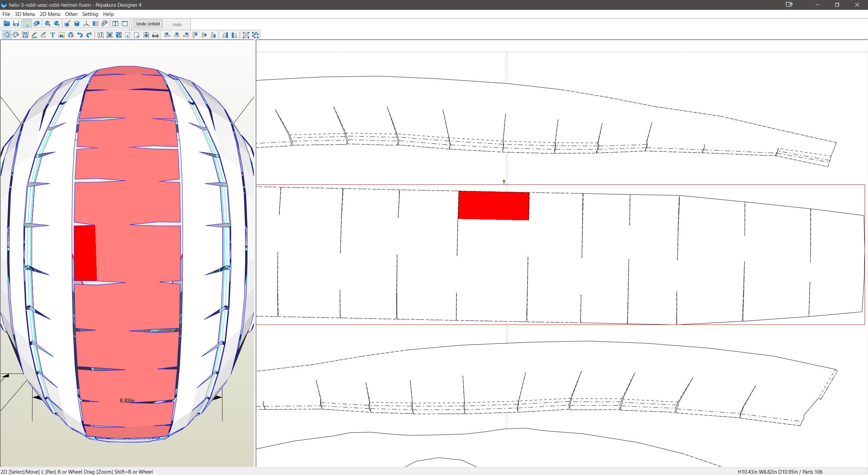Switch to split two-pane view icon
The height and width of the screenshot is (475, 868).
click(x=116, y=24)
